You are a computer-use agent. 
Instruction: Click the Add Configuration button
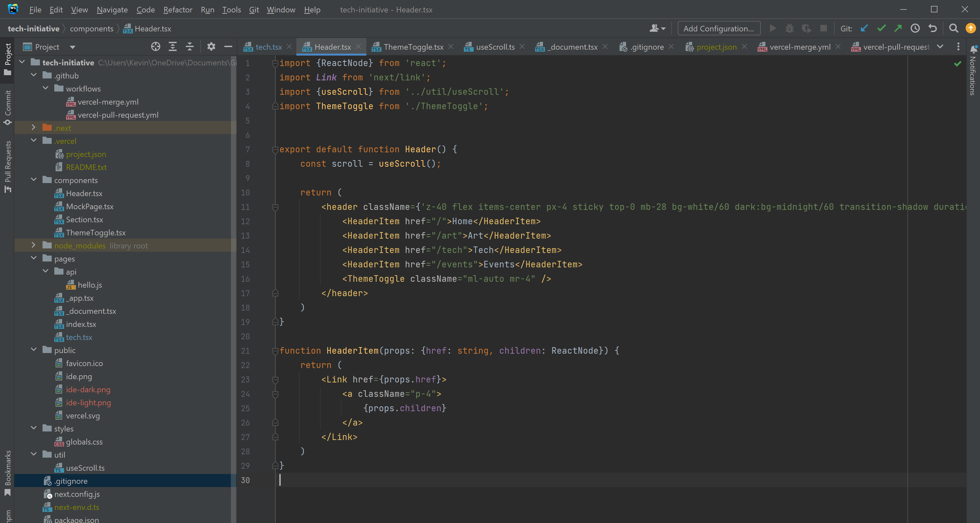719,28
